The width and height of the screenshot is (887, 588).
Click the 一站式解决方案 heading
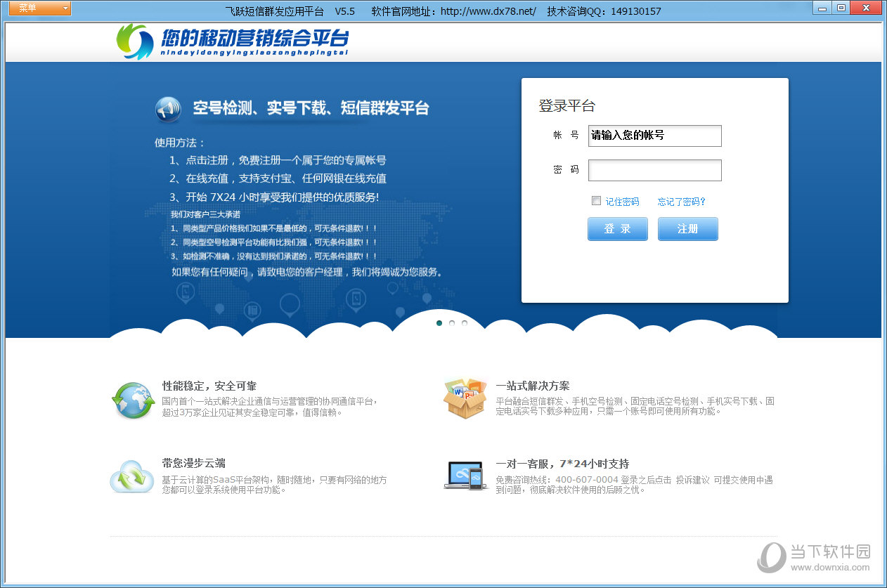(533, 386)
